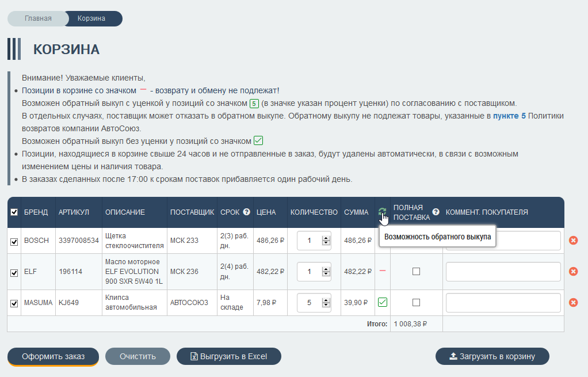The height and width of the screenshot is (377, 588).
Task: Toggle the select-all checkbox in header
Action: (x=14, y=212)
